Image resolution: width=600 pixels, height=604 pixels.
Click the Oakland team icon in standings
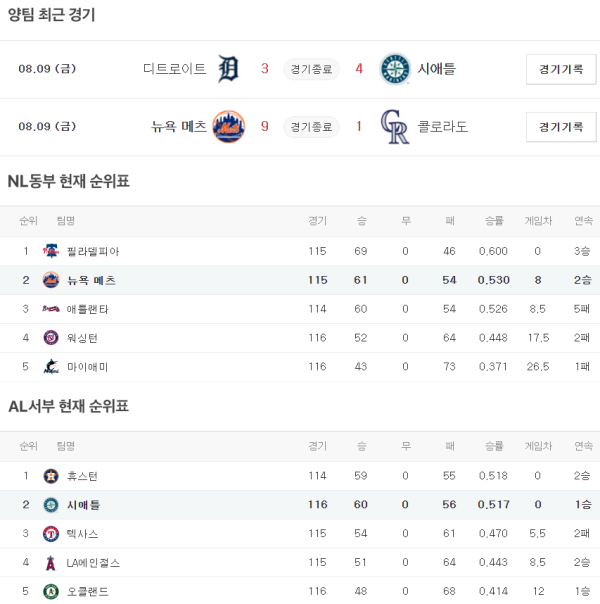[x=51, y=592]
